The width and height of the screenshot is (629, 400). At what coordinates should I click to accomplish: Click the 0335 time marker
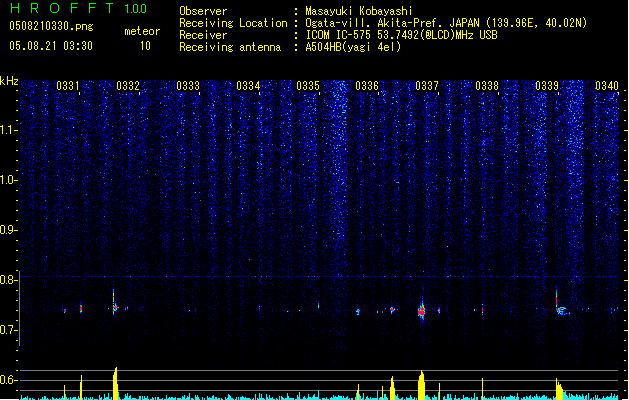click(308, 85)
